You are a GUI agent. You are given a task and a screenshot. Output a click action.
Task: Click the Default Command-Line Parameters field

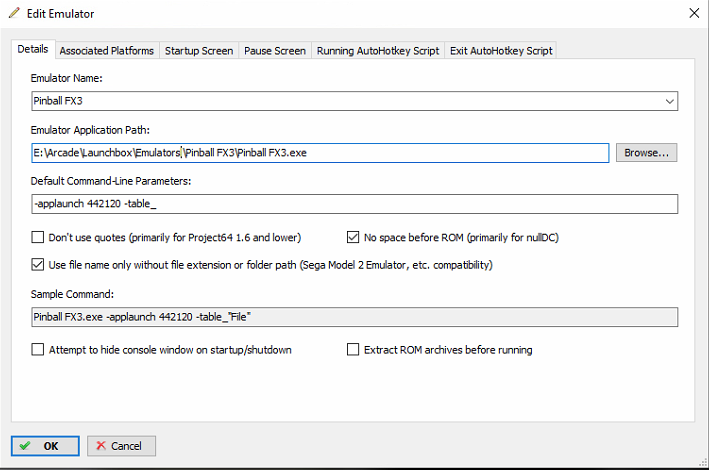(x=354, y=204)
